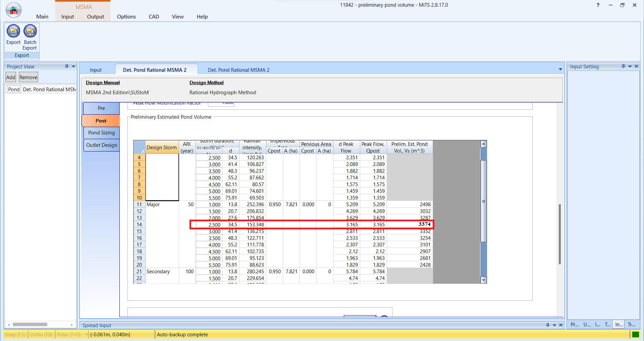The image size is (644, 341).
Task: Open the View menu
Action: click(178, 16)
